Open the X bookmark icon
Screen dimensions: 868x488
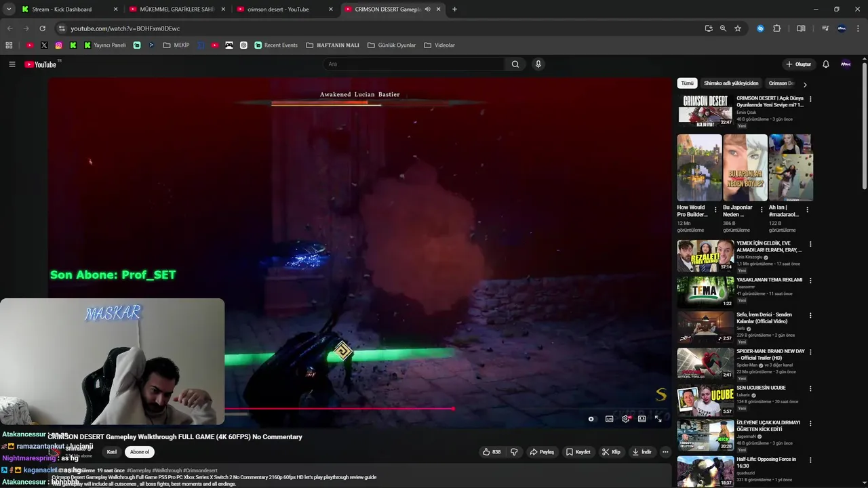pyautogui.click(x=44, y=45)
